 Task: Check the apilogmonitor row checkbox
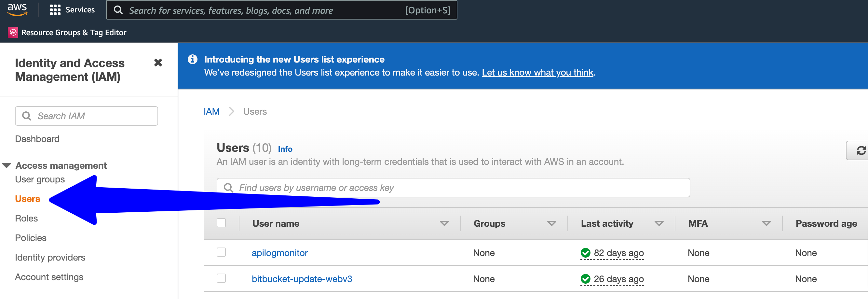pyautogui.click(x=221, y=252)
